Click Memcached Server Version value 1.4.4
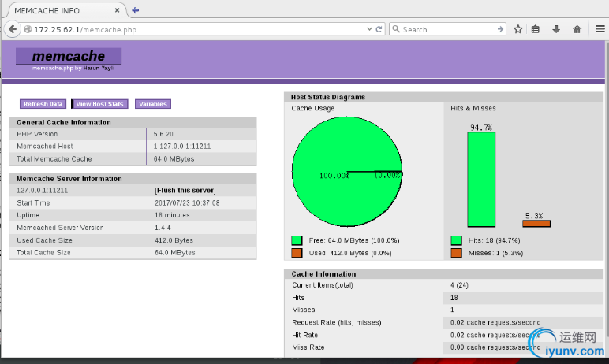 tap(163, 228)
